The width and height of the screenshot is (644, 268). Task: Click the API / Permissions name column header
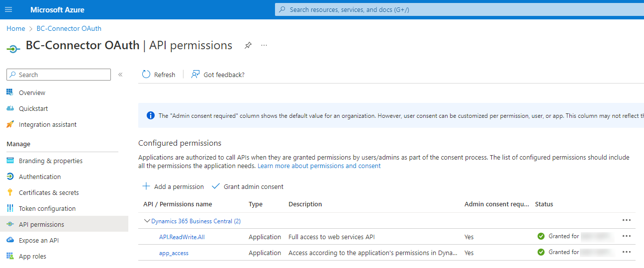tap(178, 204)
